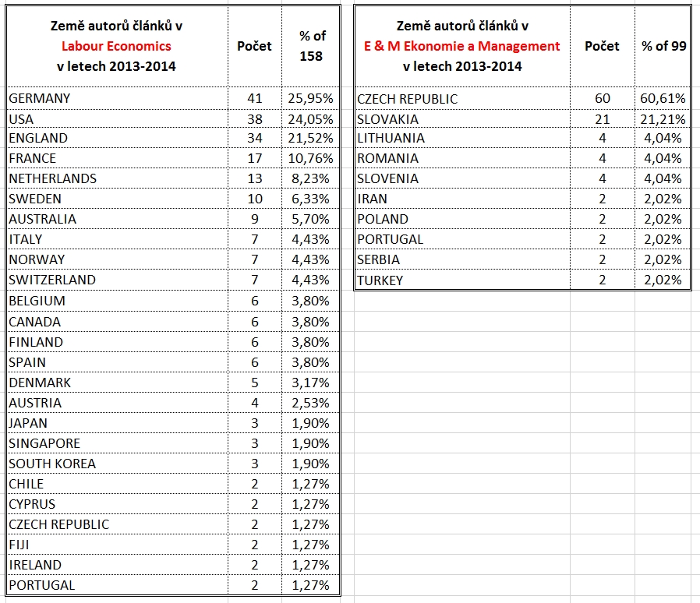Click the DENMARK count cell showing 5
This screenshot has height=603, width=700.
254,383
